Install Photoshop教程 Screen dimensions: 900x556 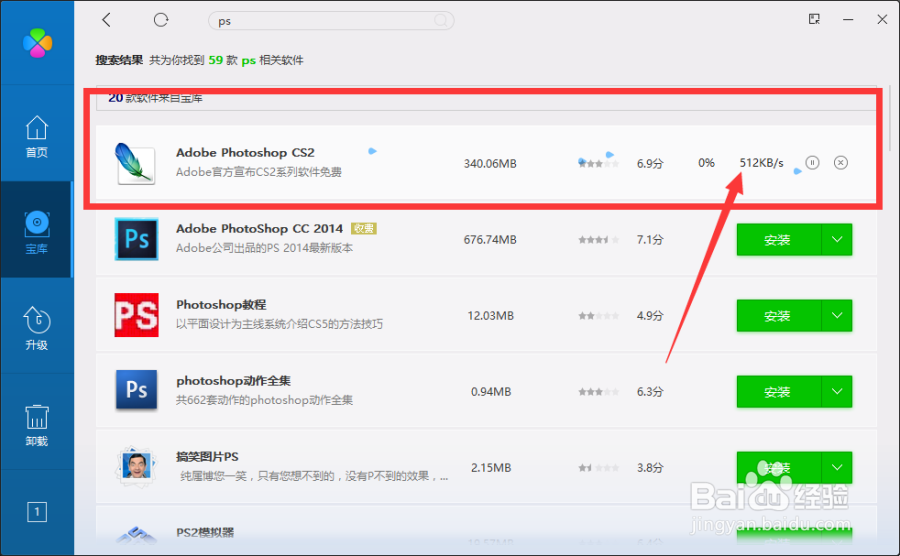click(x=778, y=316)
